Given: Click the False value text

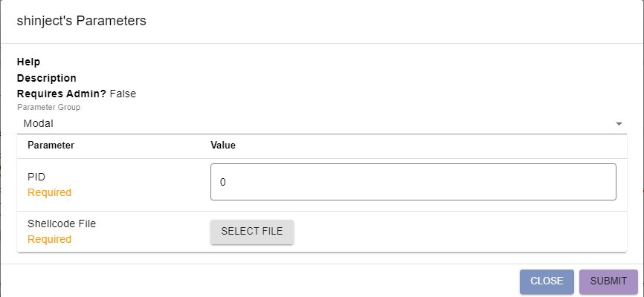Looking at the screenshot, I should (x=123, y=94).
